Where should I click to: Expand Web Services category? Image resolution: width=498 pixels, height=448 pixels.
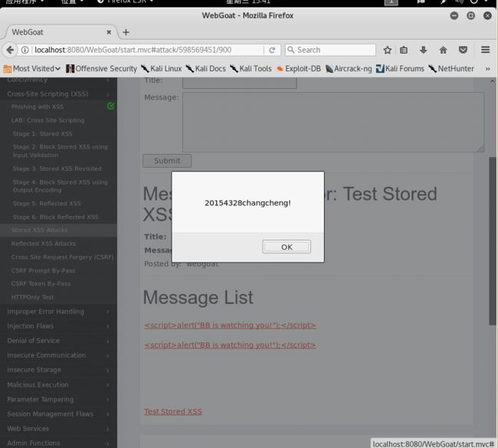(x=58, y=429)
